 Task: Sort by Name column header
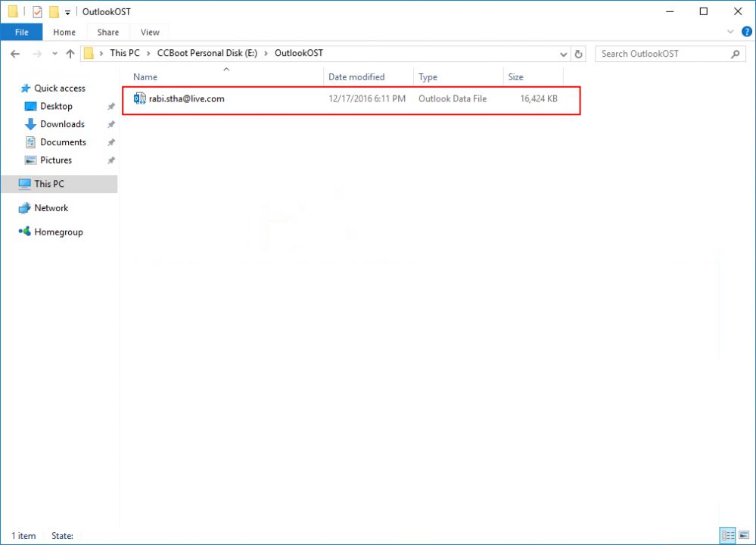226,76
